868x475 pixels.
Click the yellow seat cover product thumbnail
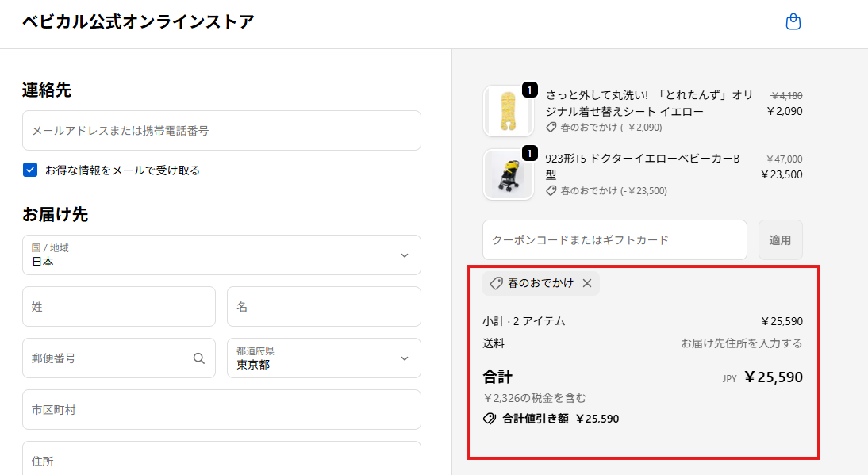click(x=508, y=111)
